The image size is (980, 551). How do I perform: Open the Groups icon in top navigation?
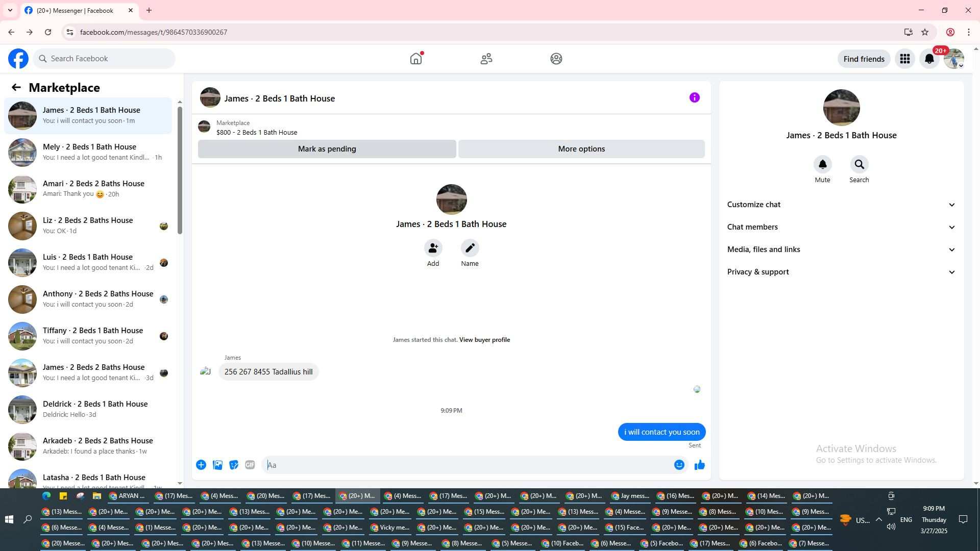point(556,59)
